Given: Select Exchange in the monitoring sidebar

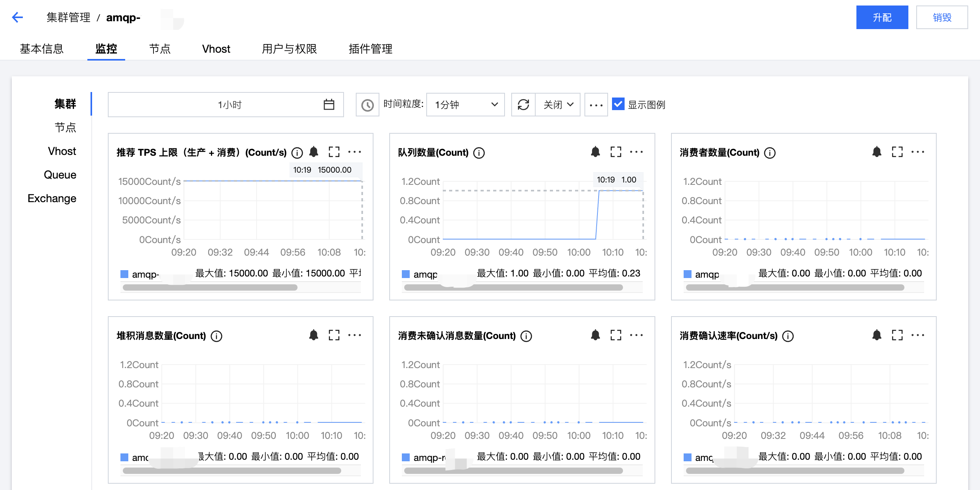Looking at the screenshot, I should click(52, 198).
